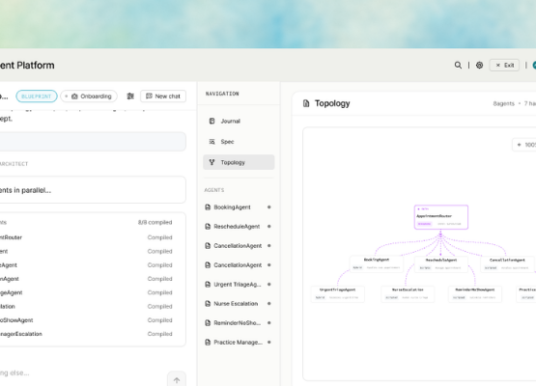Click the Compiled status for ntRouter row
This screenshot has height=386, width=536.
coord(160,237)
